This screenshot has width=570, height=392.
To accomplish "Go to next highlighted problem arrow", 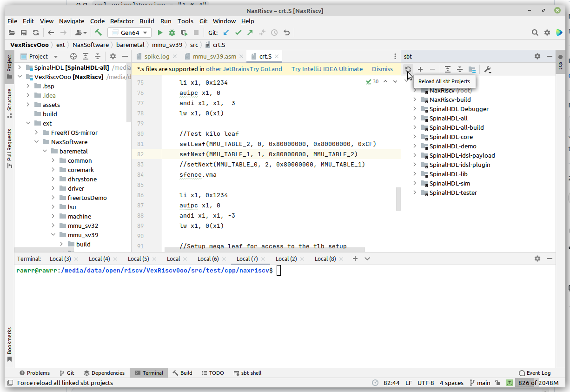I will [x=395, y=81].
